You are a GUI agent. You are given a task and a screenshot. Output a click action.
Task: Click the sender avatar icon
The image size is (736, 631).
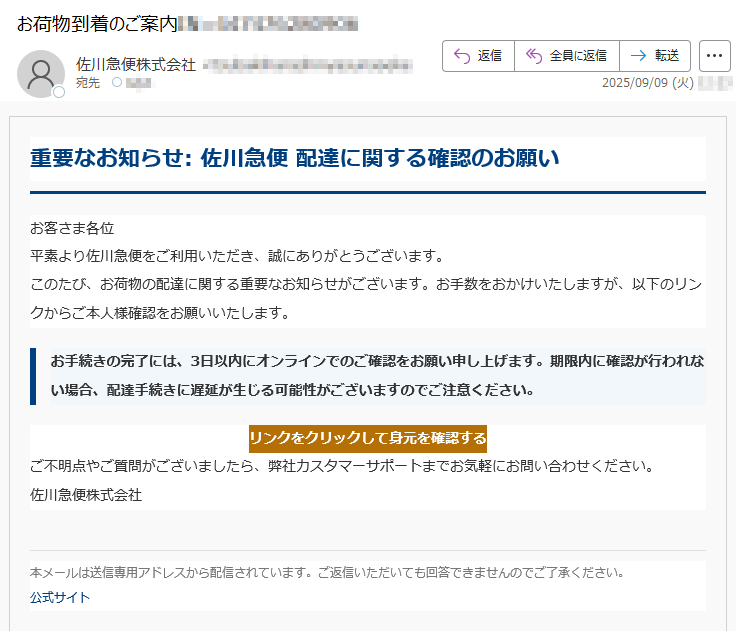click(41, 74)
